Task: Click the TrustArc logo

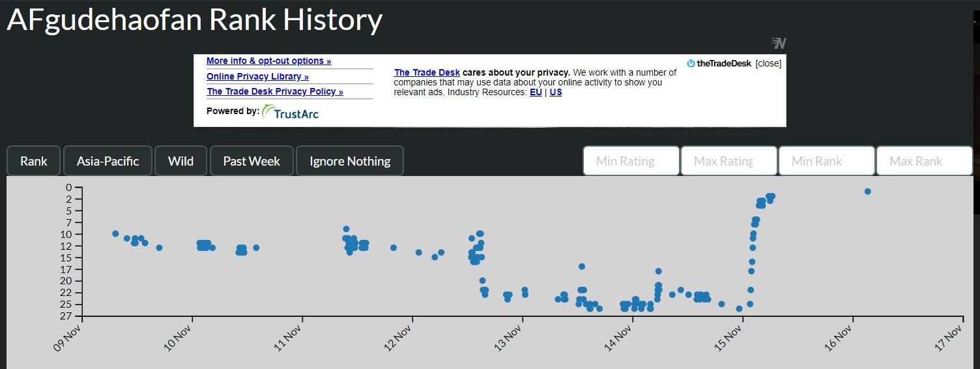Action: [290, 113]
